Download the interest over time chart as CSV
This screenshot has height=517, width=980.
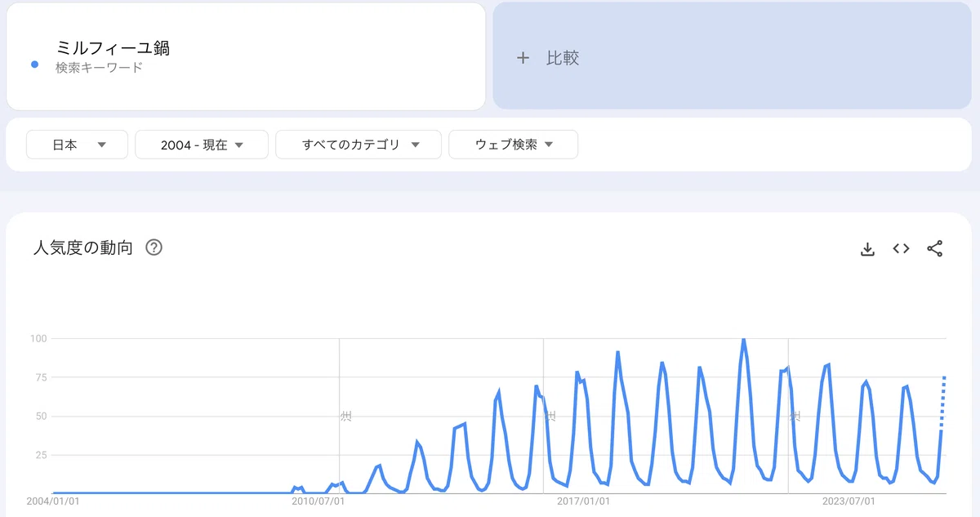(867, 249)
